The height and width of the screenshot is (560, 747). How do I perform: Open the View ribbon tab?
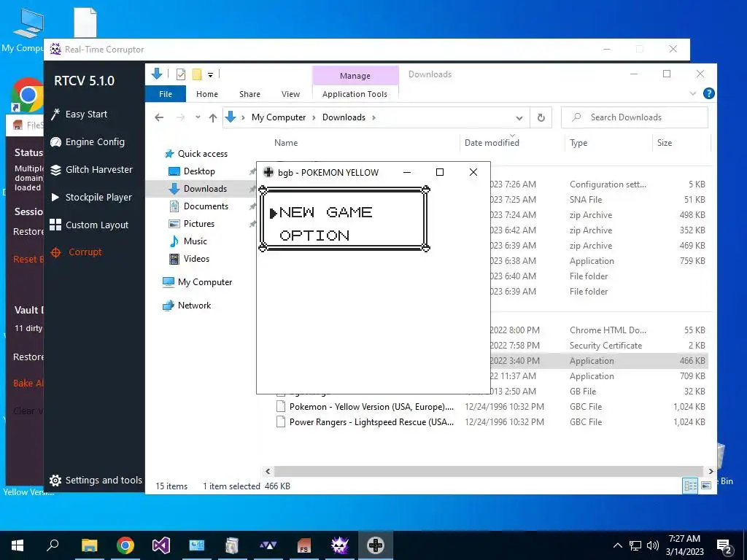click(290, 94)
